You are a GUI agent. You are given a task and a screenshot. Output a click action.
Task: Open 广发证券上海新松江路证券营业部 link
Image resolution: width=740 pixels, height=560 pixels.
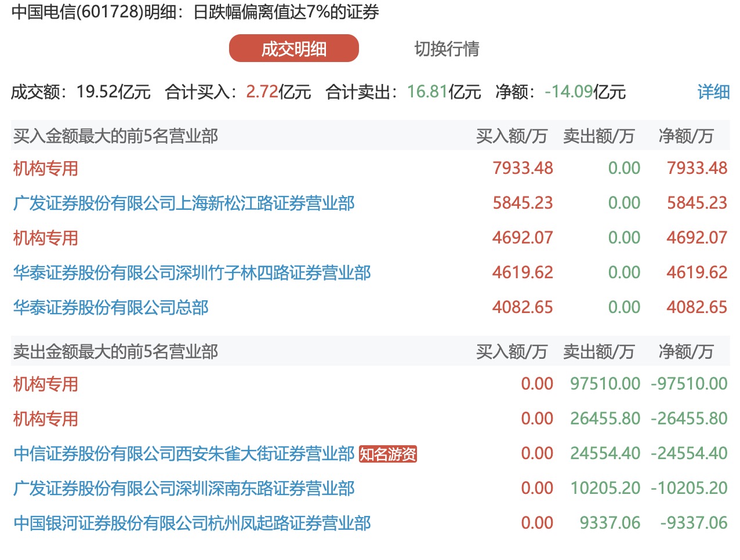click(184, 203)
